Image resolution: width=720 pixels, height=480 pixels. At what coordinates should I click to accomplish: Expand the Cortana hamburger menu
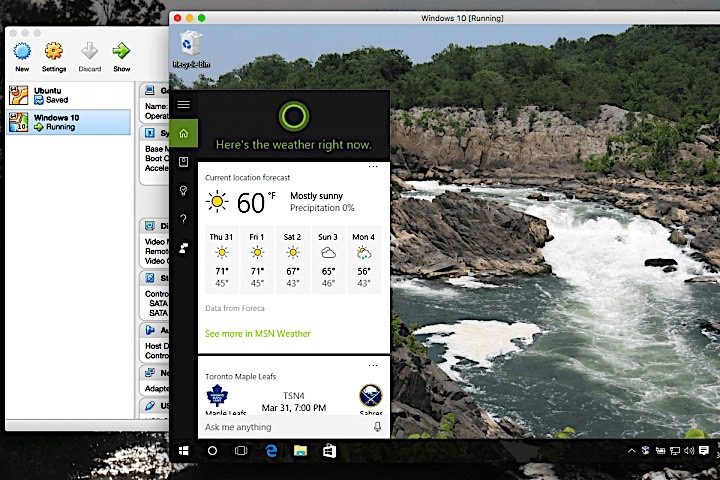click(x=183, y=104)
